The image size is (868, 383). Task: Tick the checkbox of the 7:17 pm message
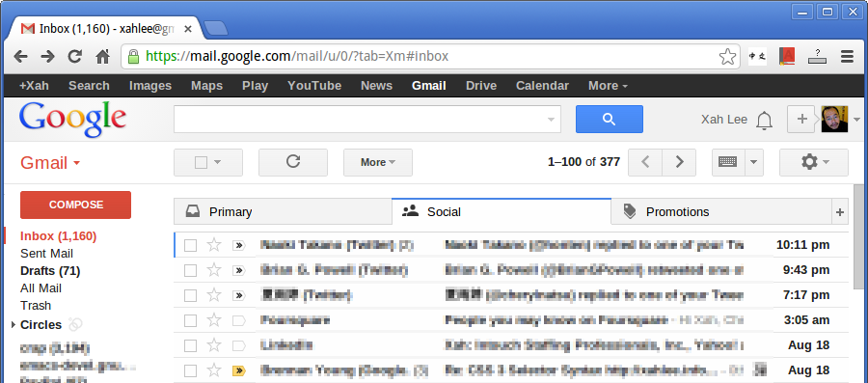[x=190, y=295]
